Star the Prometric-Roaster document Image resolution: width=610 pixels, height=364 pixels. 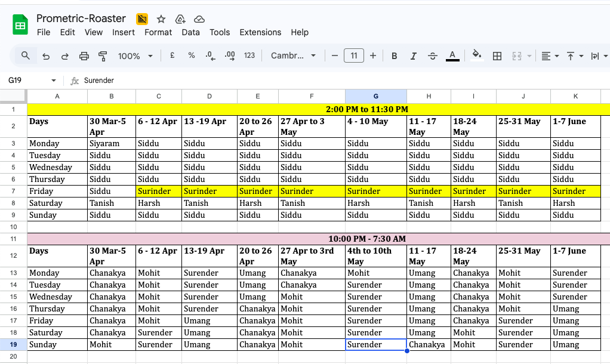point(161,19)
